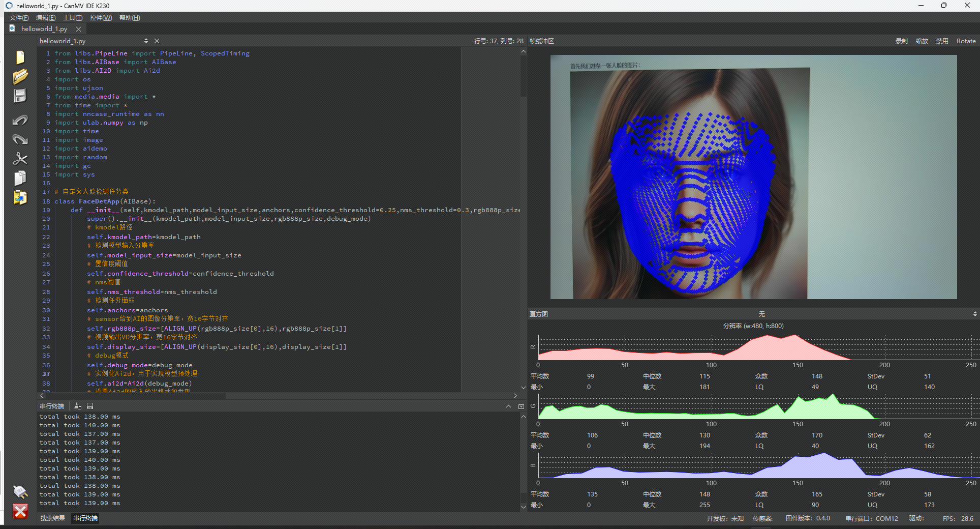
Task: Open the 工具(T) menu
Action: pos(73,18)
